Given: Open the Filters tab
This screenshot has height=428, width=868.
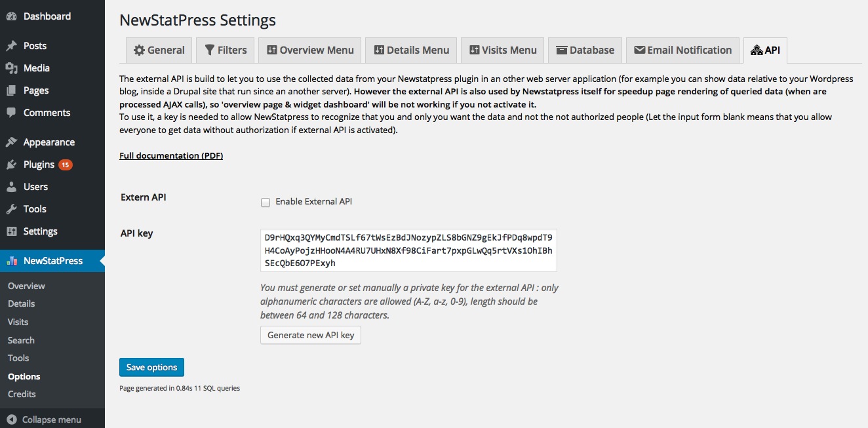Looking at the screenshot, I should click(x=225, y=50).
